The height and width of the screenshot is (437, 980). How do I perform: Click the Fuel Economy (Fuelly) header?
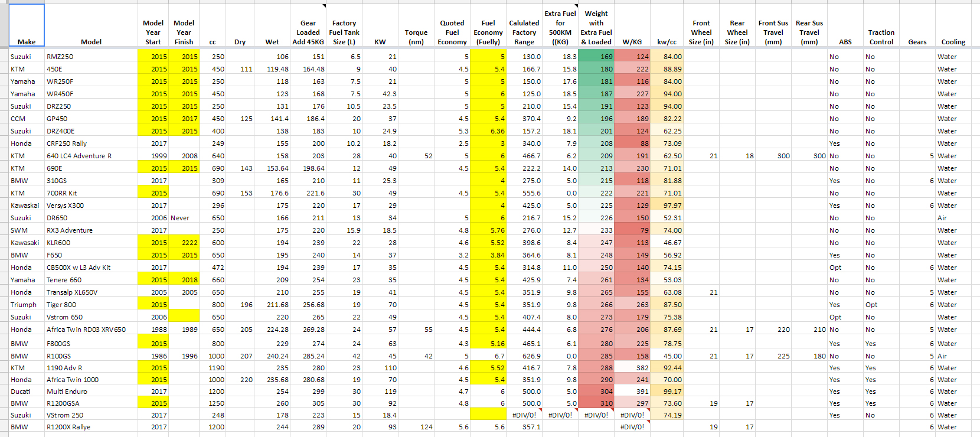pyautogui.click(x=488, y=25)
